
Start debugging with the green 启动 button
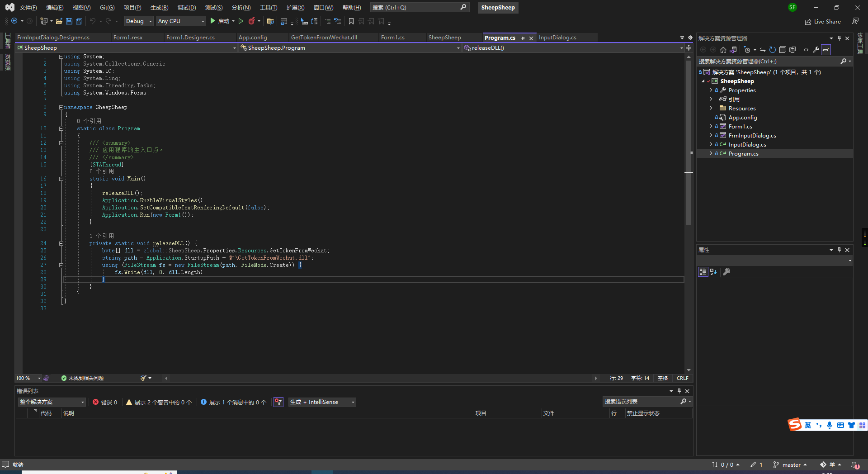click(x=221, y=21)
